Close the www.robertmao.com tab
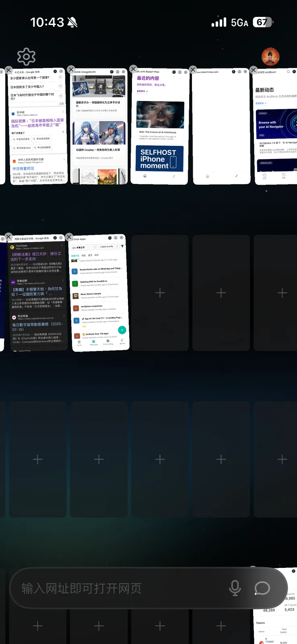Viewport: 297px width, 644px height. coord(193,70)
